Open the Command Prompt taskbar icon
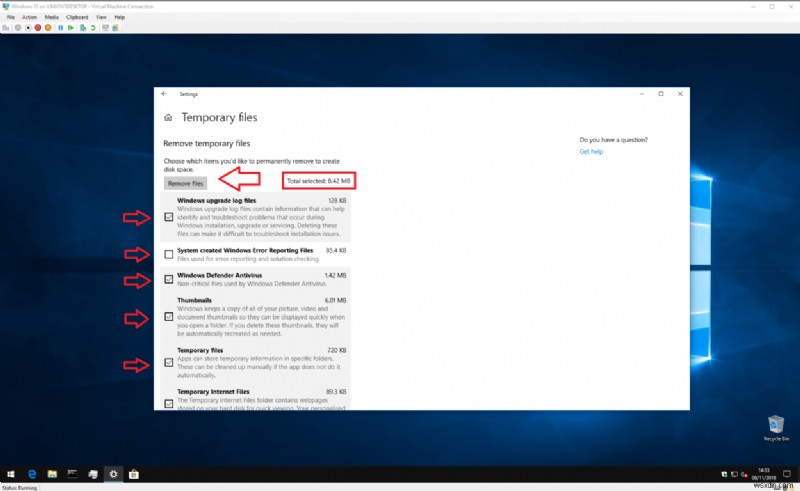This screenshot has height=491, width=800. [72, 474]
